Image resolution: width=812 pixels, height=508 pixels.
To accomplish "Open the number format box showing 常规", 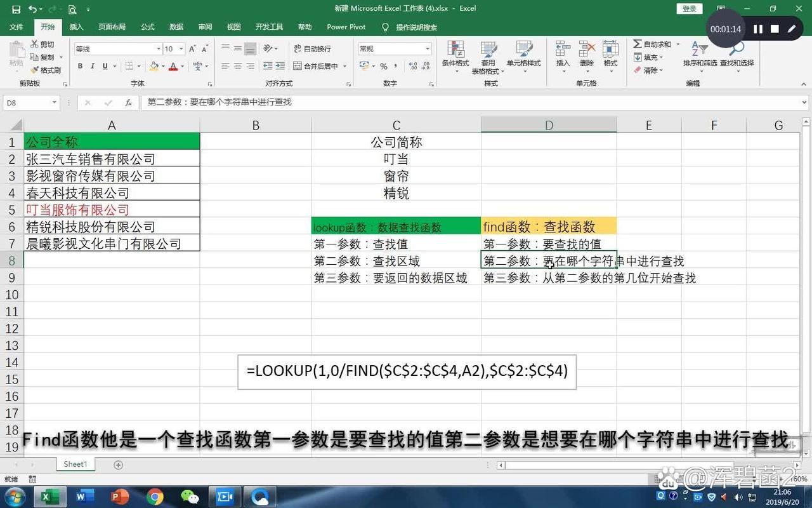I will coord(395,49).
